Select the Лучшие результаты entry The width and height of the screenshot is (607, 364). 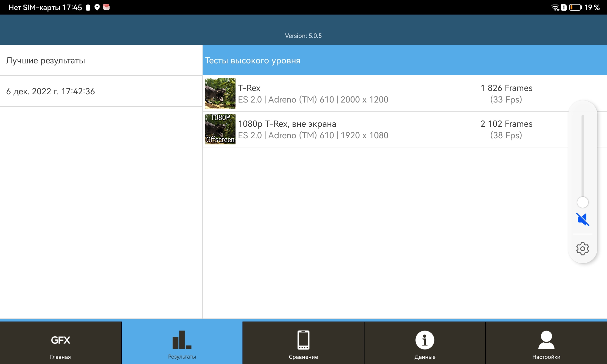click(101, 60)
